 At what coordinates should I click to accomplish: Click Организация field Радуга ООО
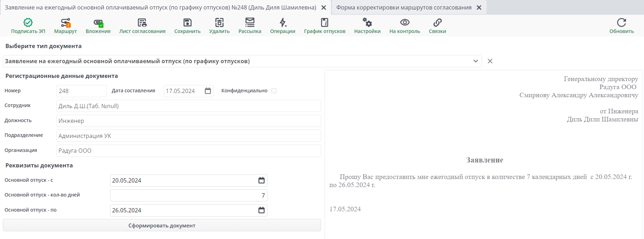click(x=189, y=151)
